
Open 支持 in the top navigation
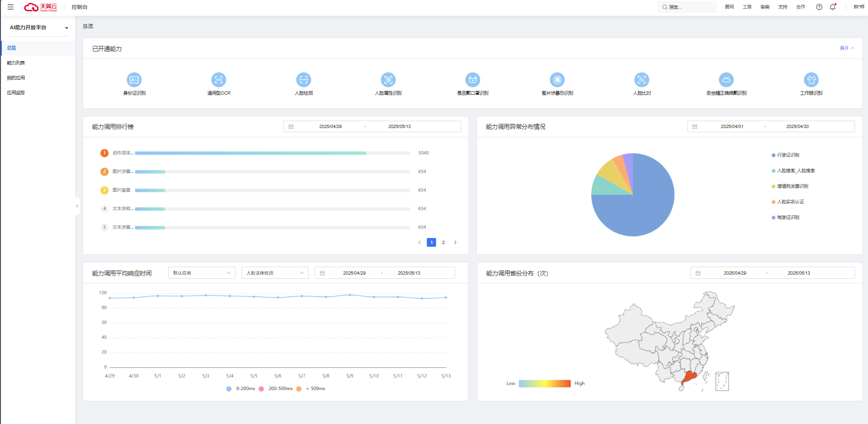(783, 7)
